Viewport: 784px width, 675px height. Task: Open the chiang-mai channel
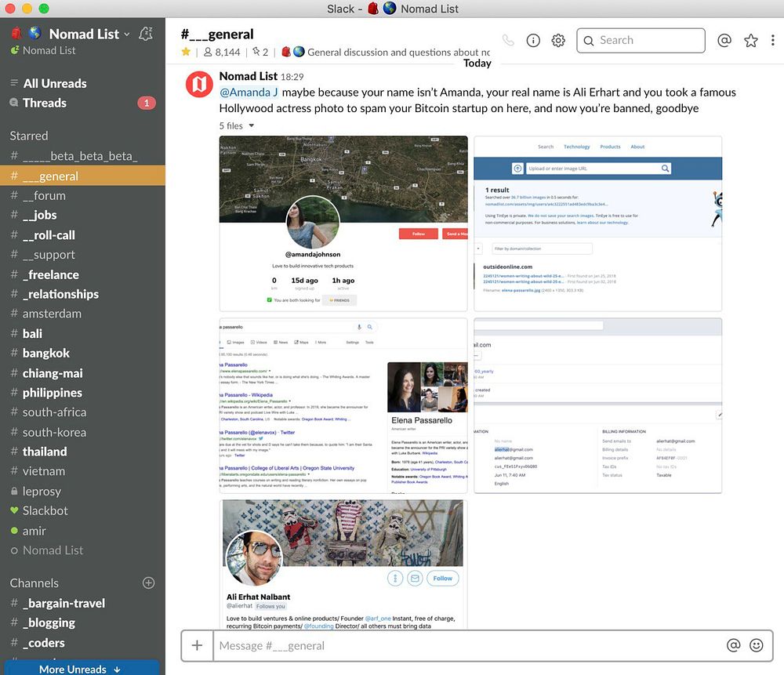click(82, 373)
